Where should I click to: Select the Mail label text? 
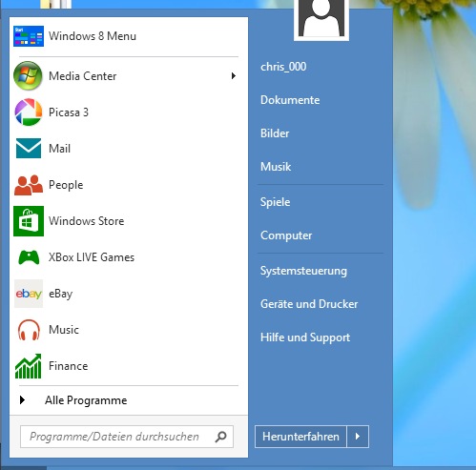point(59,149)
